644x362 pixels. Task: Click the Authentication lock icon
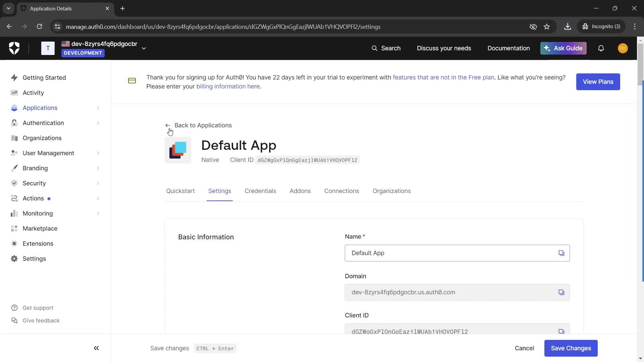point(14,123)
